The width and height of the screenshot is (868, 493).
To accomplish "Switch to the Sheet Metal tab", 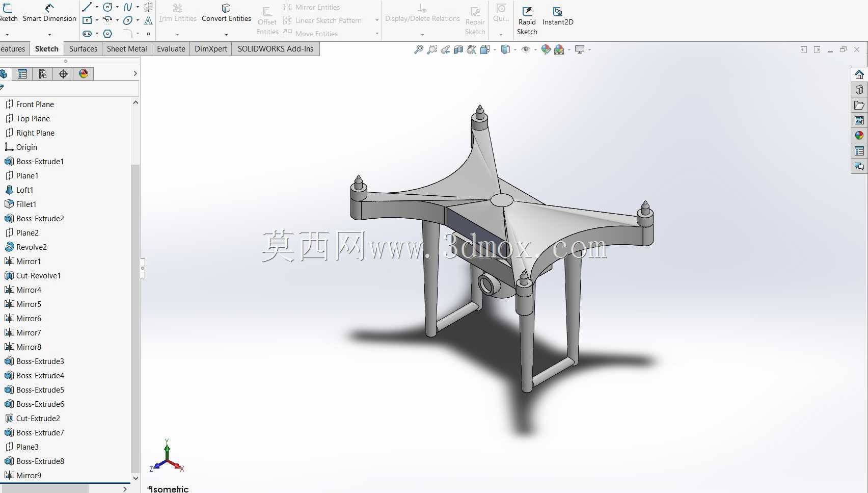I will pos(127,49).
